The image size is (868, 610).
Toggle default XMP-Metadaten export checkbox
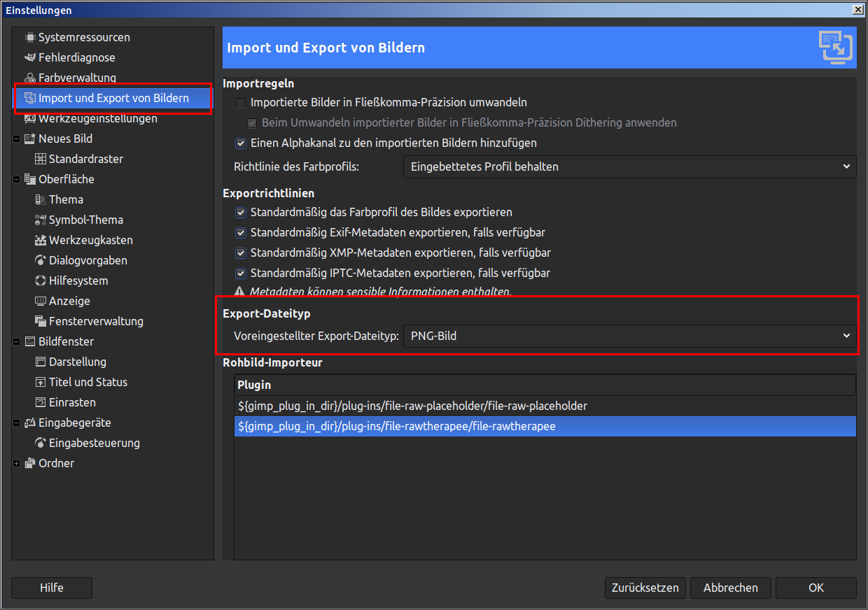pyautogui.click(x=241, y=253)
